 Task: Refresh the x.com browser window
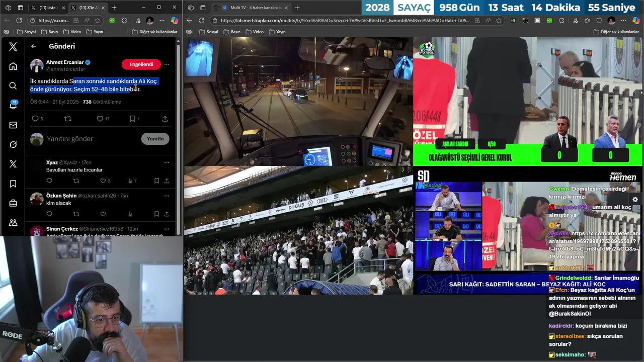(19, 21)
